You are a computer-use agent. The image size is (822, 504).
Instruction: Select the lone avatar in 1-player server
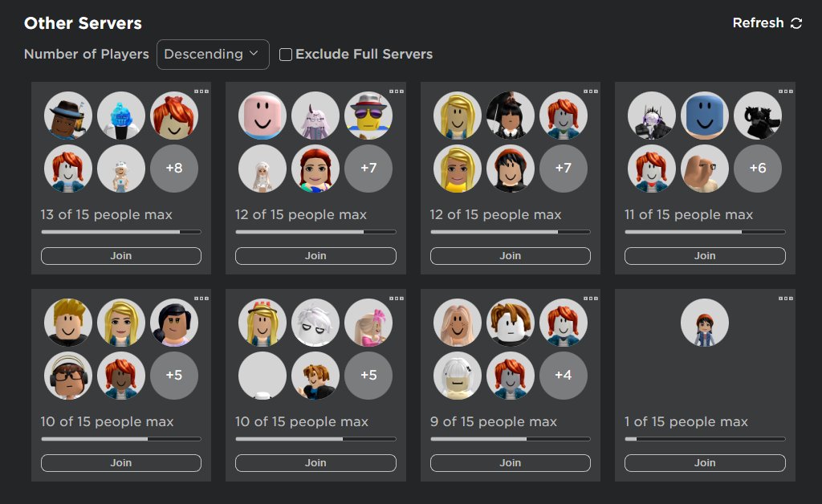[705, 322]
